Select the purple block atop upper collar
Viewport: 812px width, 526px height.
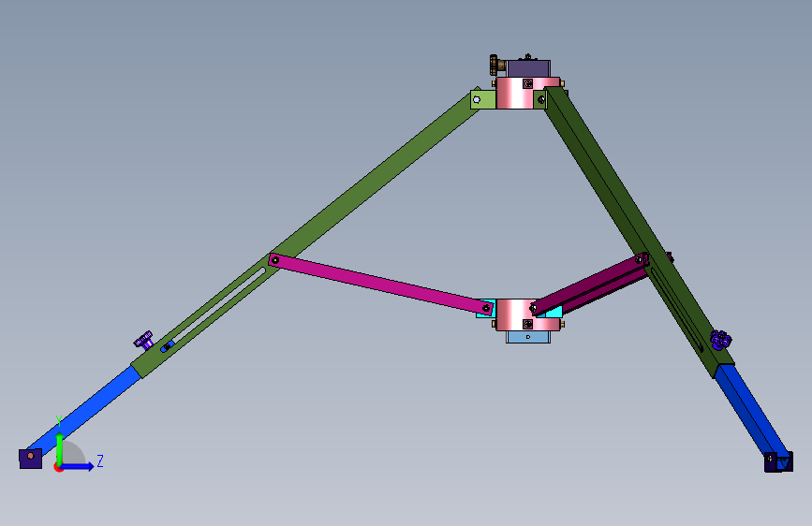528,68
